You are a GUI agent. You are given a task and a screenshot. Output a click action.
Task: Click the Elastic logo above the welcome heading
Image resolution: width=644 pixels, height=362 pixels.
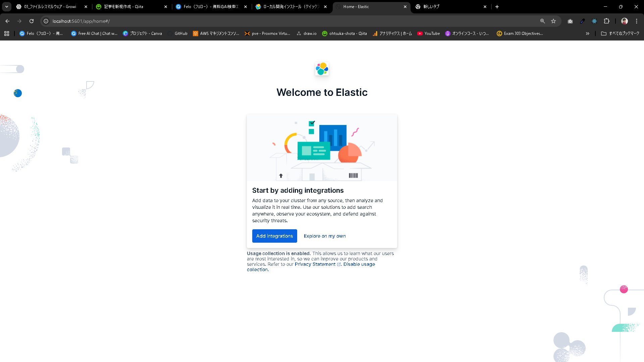point(322,69)
